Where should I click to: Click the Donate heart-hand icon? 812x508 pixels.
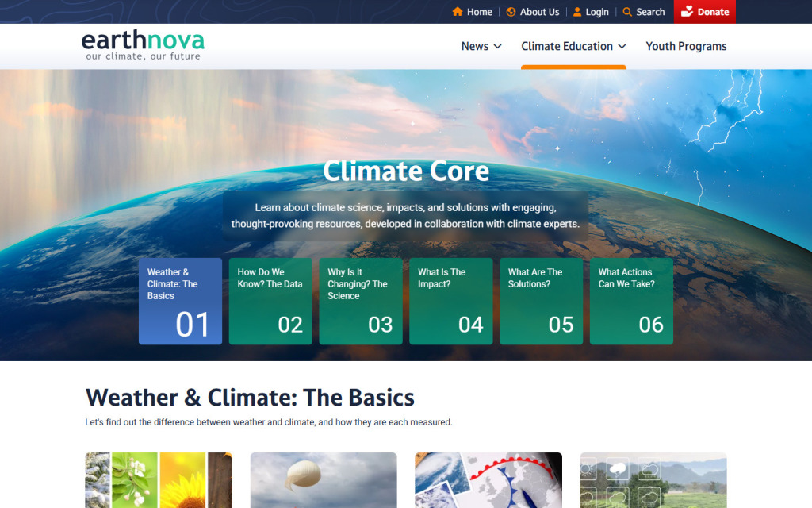pos(687,11)
